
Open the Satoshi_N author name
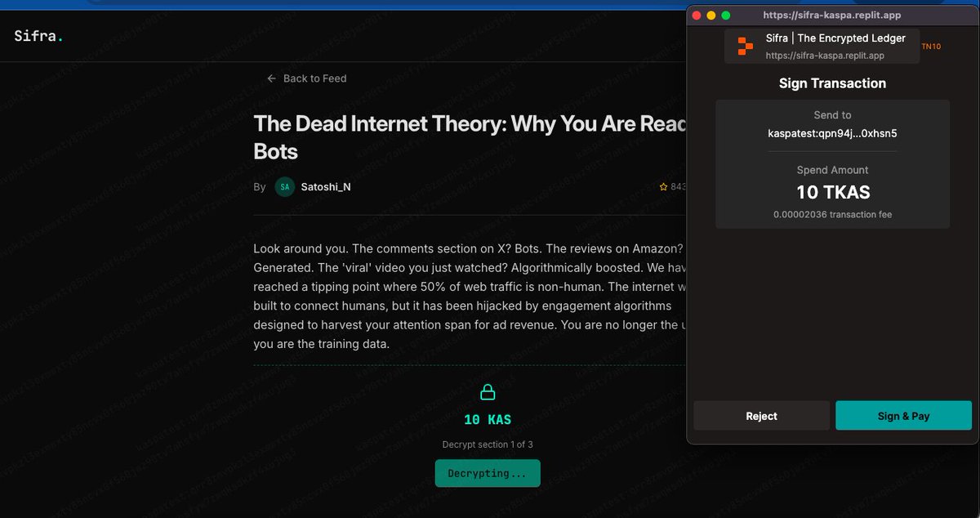tap(326, 186)
